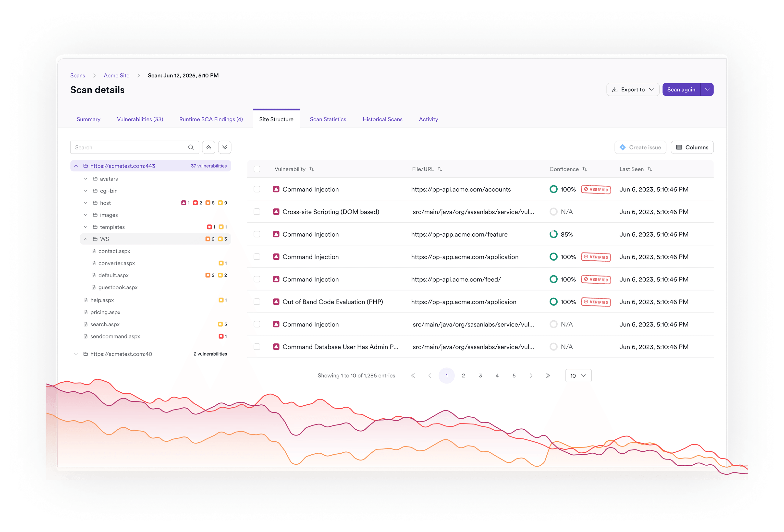Image resolution: width=784 pixels, height=532 pixels.
Task: Click the Scan again button
Action: [681, 90]
